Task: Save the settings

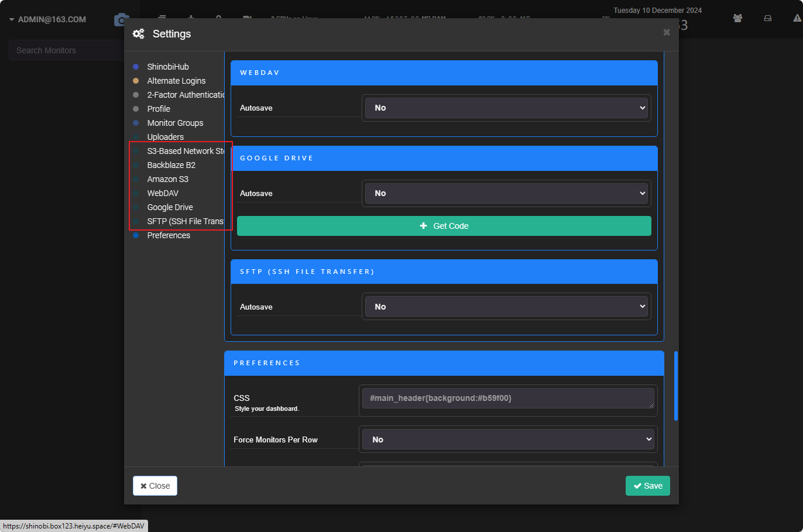Action: (648, 486)
